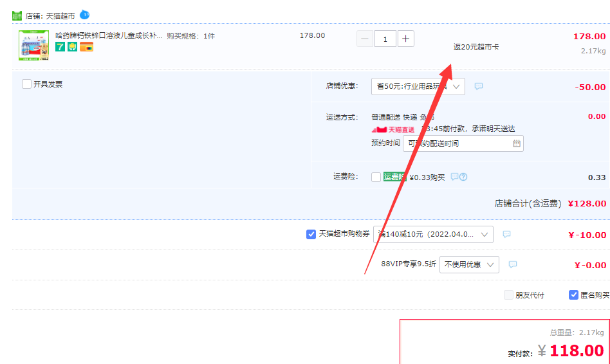Click the green shield guarantee badge
The image size is (610, 364).
click(72, 47)
